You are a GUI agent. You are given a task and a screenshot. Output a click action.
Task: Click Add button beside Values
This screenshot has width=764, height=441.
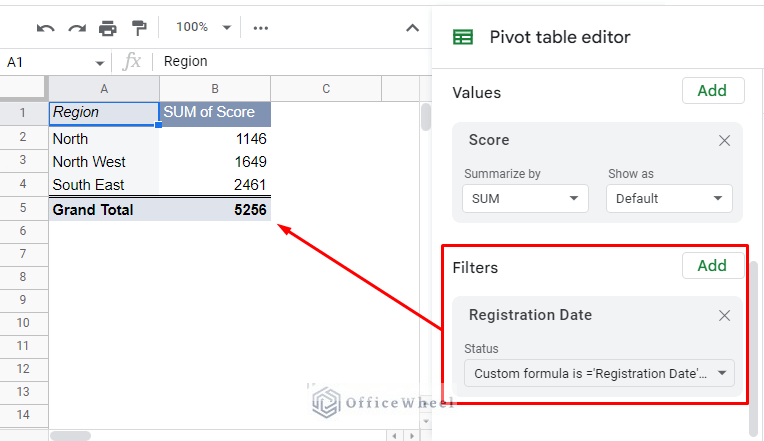pos(712,91)
